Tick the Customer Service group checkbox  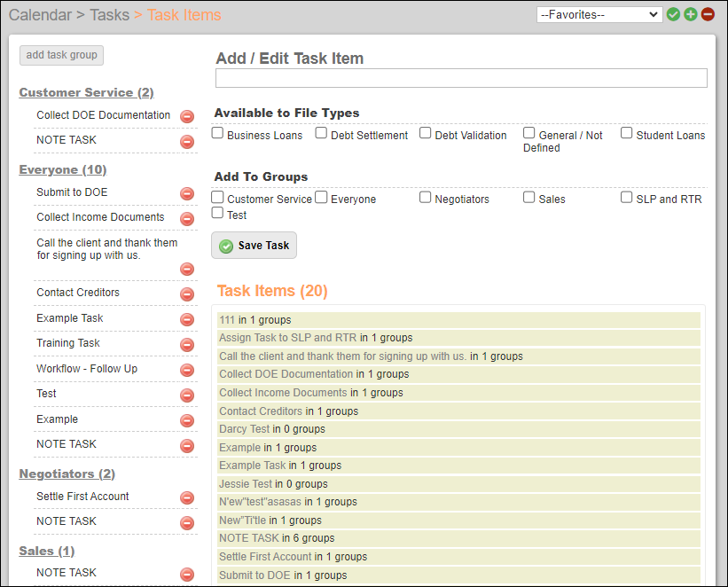click(217, 197)
